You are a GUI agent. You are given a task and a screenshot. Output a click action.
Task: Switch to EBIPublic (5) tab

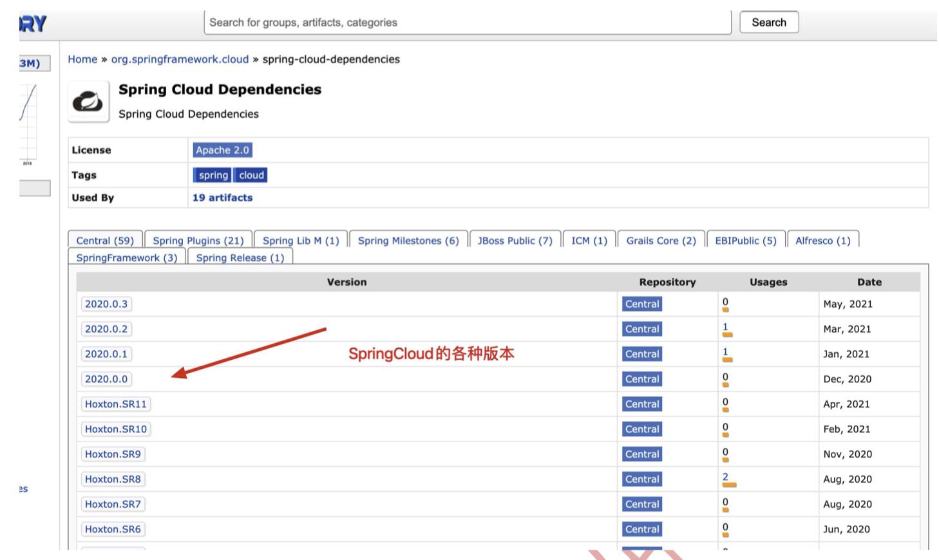[x=746, y=240]
